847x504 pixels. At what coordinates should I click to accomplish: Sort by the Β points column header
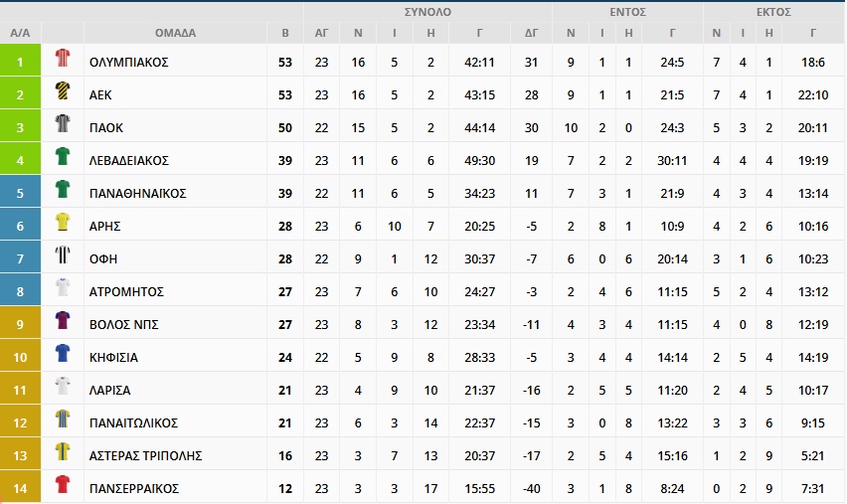[x=285, y=33]
